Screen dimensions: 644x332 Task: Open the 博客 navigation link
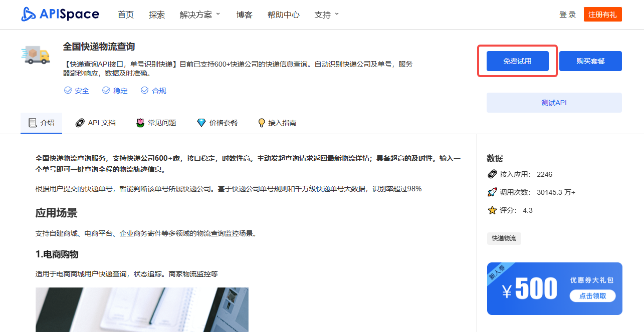pos(245,15)
